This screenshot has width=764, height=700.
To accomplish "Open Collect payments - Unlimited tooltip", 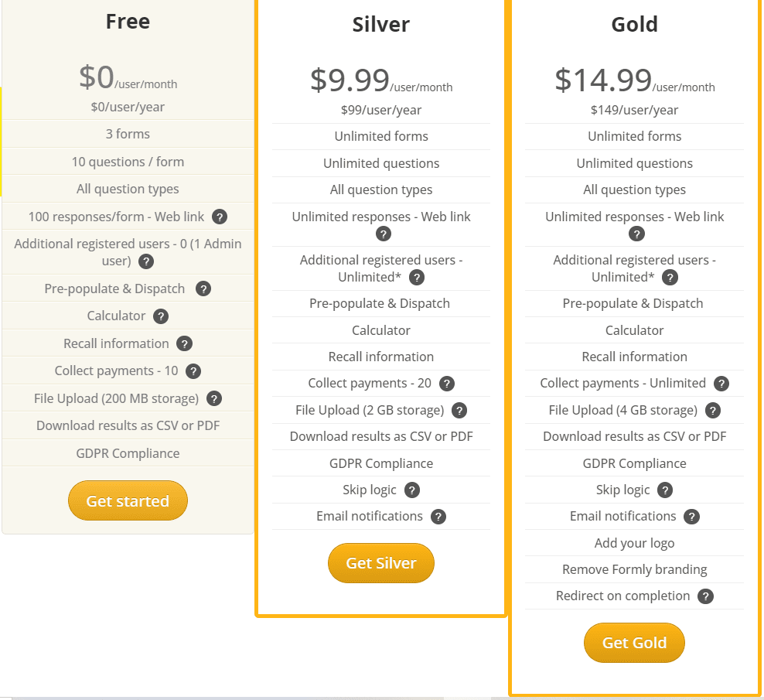I will pos(721,383).
